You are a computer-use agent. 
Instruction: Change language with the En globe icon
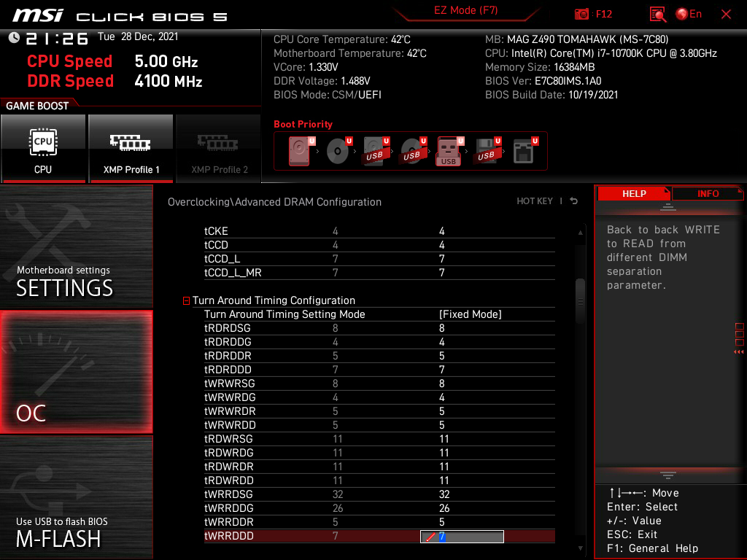689,15
